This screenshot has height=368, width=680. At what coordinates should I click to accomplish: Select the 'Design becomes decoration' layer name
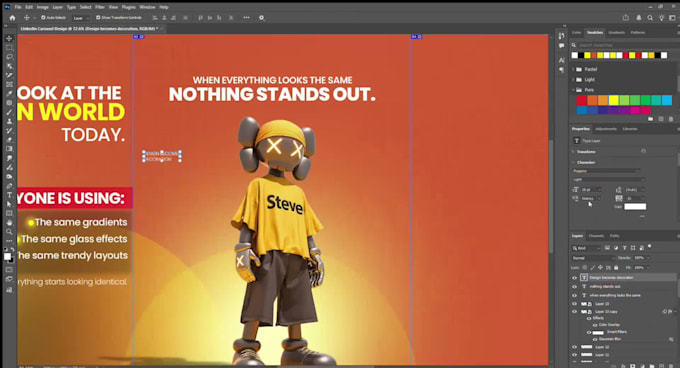pyautogui.click(x=611, y=278)
